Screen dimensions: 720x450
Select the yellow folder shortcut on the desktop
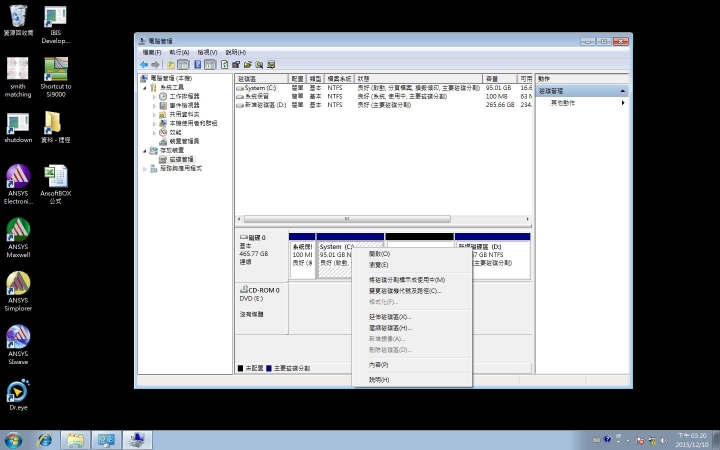(x=56, y=128)
